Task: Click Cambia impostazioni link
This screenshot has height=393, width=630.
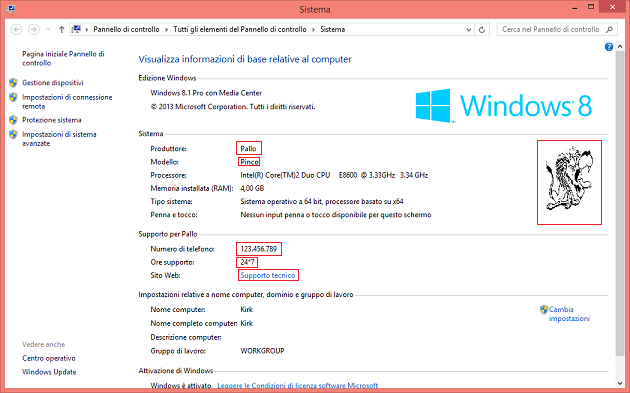Action: click(x=569, y=314)
